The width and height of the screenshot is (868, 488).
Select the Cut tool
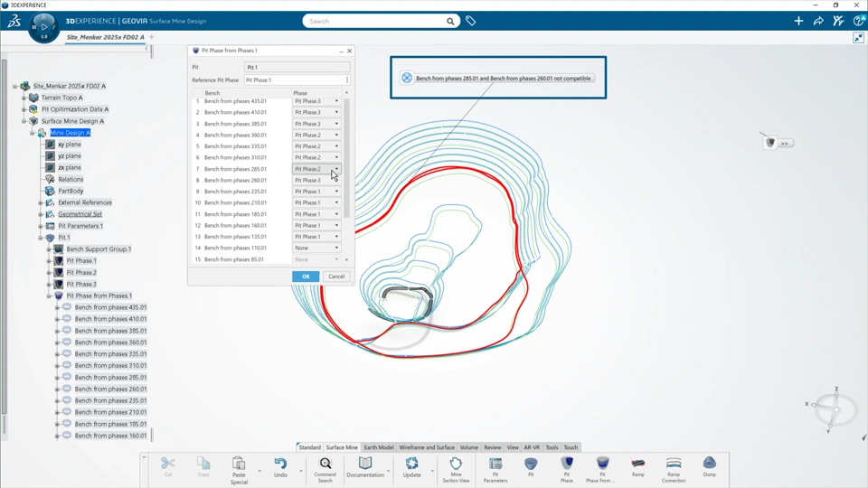pyautogui.click(x=168, y=466)
